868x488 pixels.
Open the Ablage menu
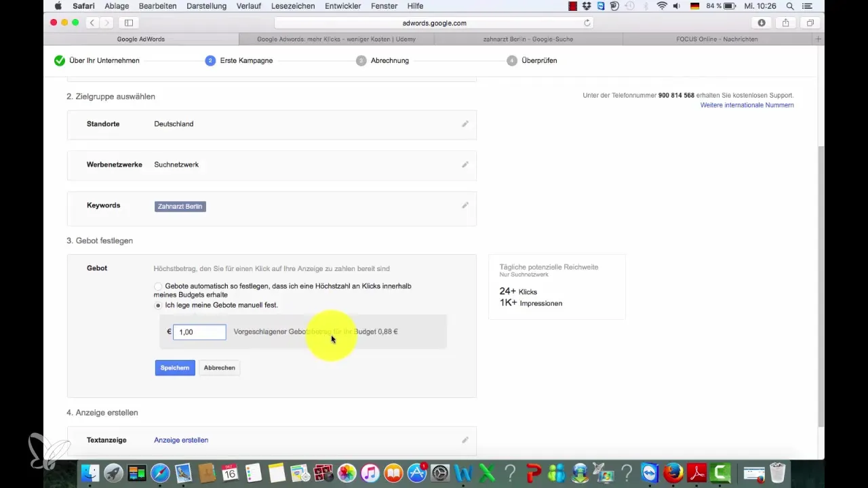tap(117, 5)
